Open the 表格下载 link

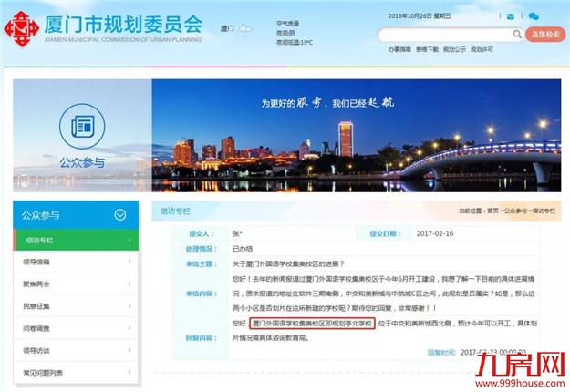point(427,49)
